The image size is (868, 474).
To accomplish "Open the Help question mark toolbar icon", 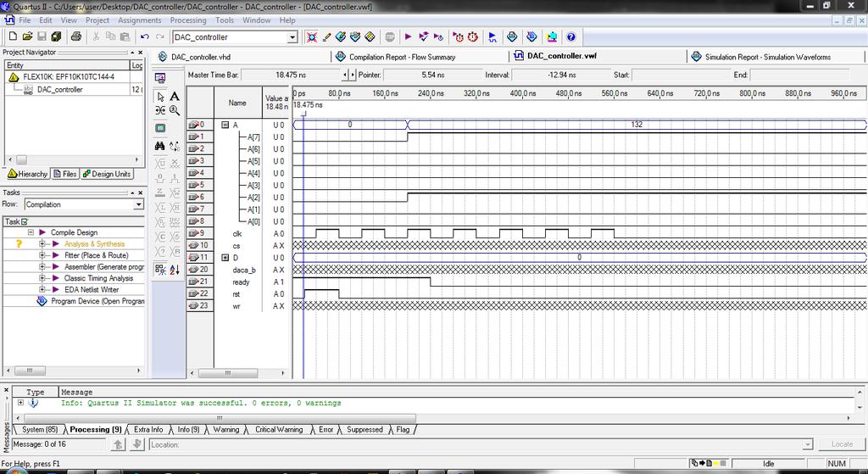I will [x=571, y=37].
